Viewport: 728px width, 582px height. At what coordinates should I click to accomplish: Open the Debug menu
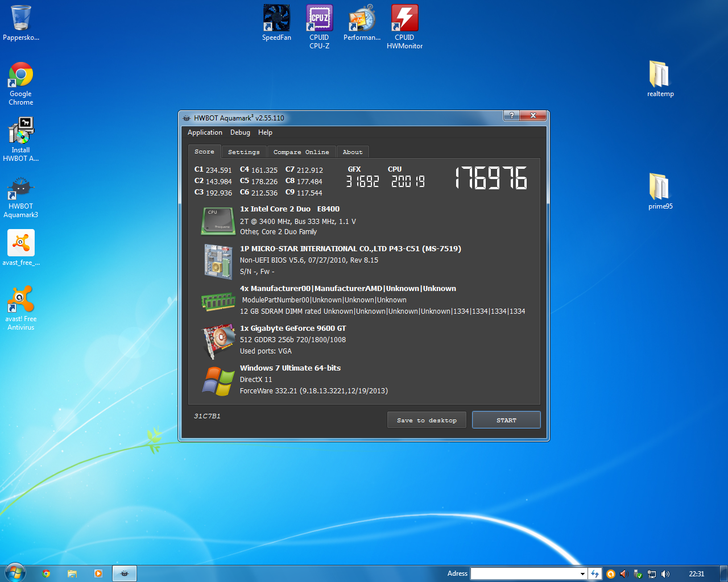(240, 132)
